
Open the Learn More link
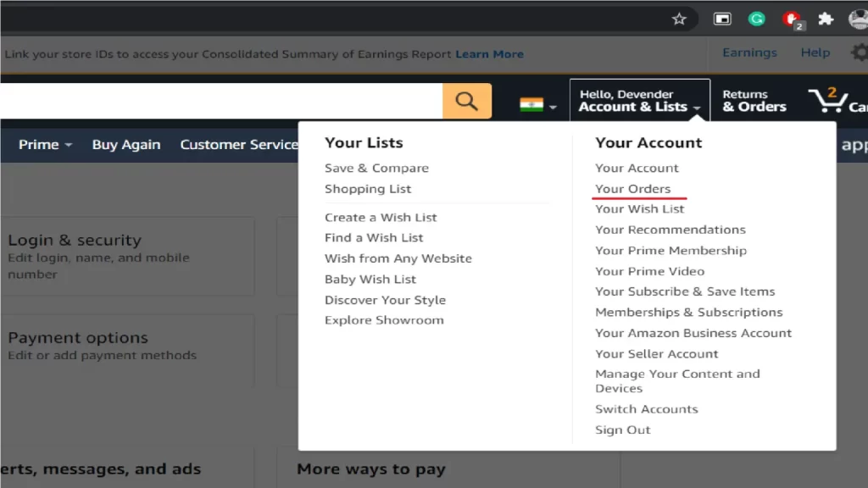489,54
